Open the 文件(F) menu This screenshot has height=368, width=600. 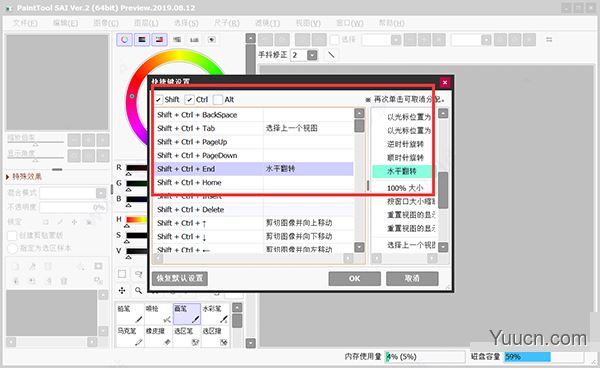click(x=25, y=23)
